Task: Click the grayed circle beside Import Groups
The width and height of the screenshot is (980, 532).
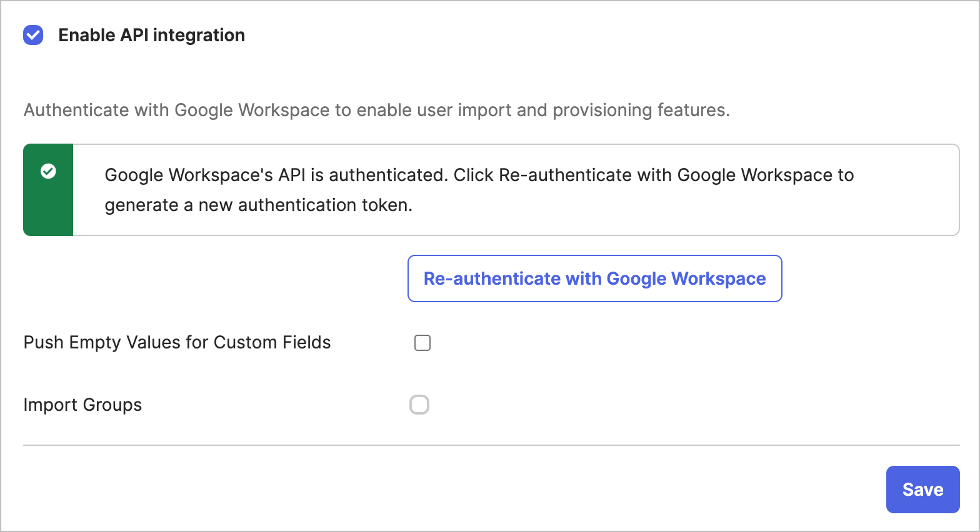Action: click(x=419, y=405)
